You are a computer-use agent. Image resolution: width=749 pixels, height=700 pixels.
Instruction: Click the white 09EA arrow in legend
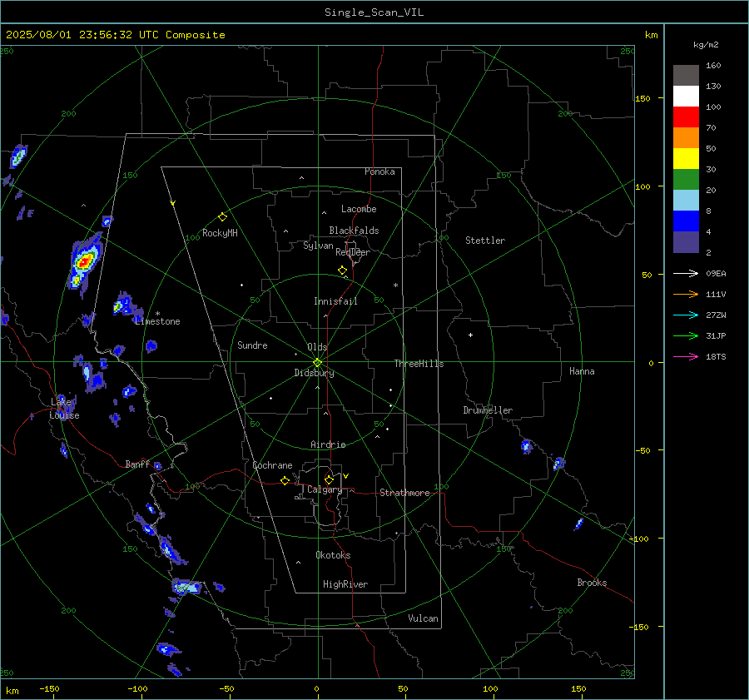pos(686,273)
